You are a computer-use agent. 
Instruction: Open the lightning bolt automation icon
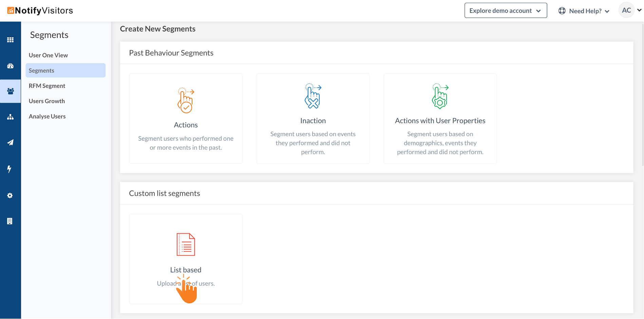[10, 169]
